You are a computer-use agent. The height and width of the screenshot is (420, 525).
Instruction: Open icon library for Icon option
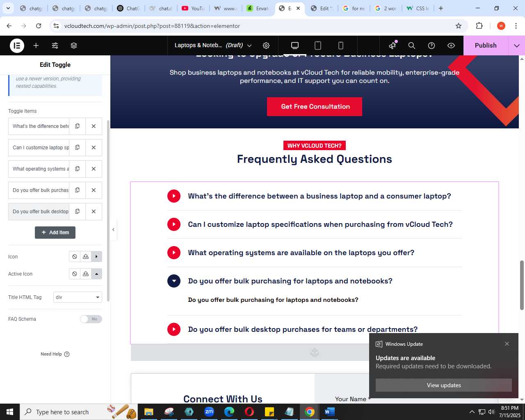point(96,257)
